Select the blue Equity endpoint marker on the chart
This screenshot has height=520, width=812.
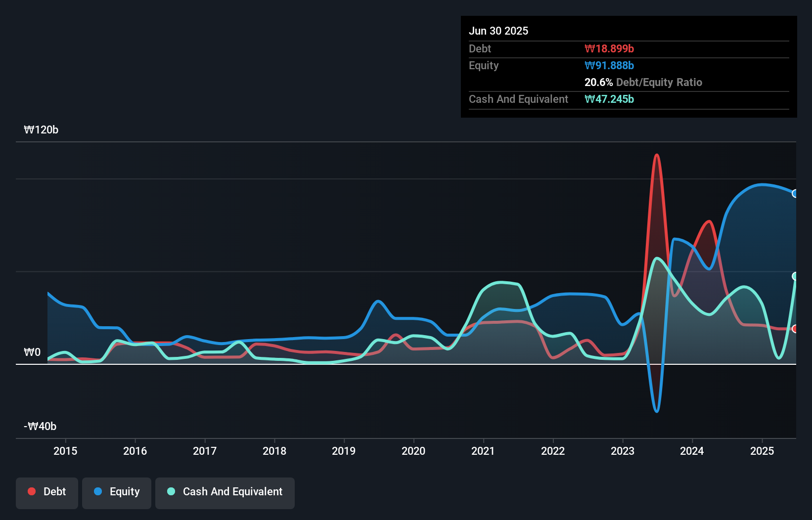click(x=795, y=194)
